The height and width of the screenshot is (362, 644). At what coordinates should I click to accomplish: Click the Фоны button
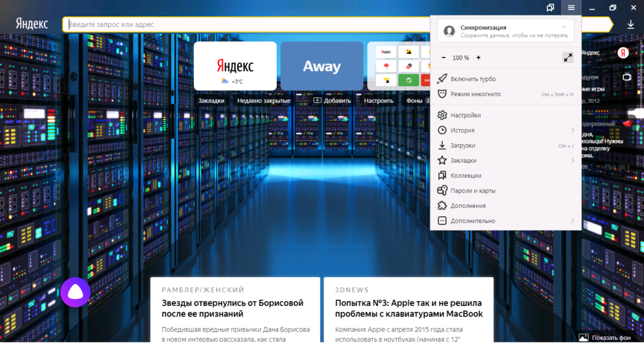(x=415, y=101)
